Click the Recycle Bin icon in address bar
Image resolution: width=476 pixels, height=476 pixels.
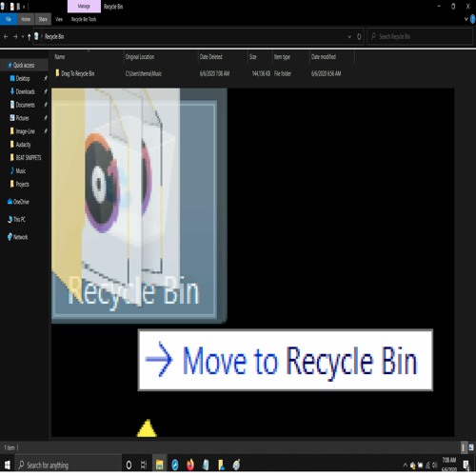tap(36, 36)
